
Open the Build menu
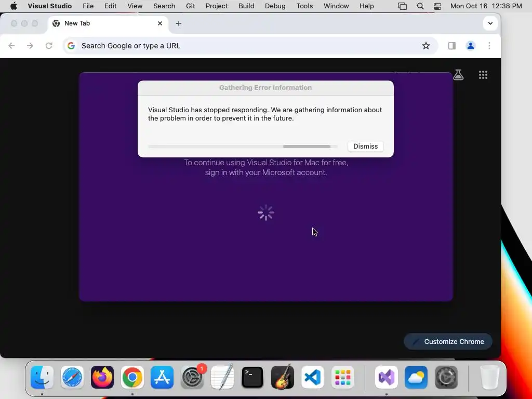(x=246, y=6)
